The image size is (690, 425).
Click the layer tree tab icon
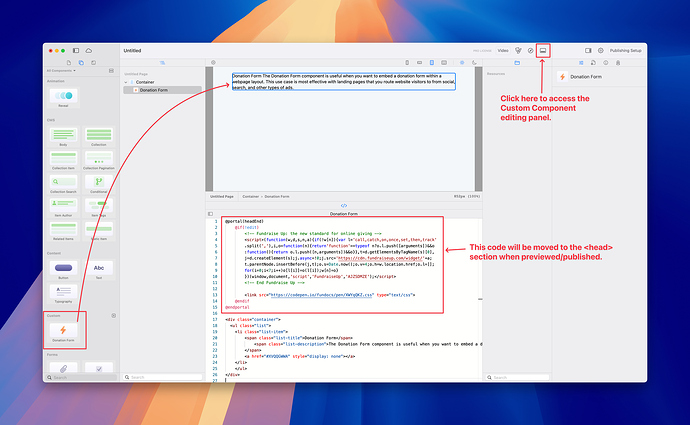point(162,62)
